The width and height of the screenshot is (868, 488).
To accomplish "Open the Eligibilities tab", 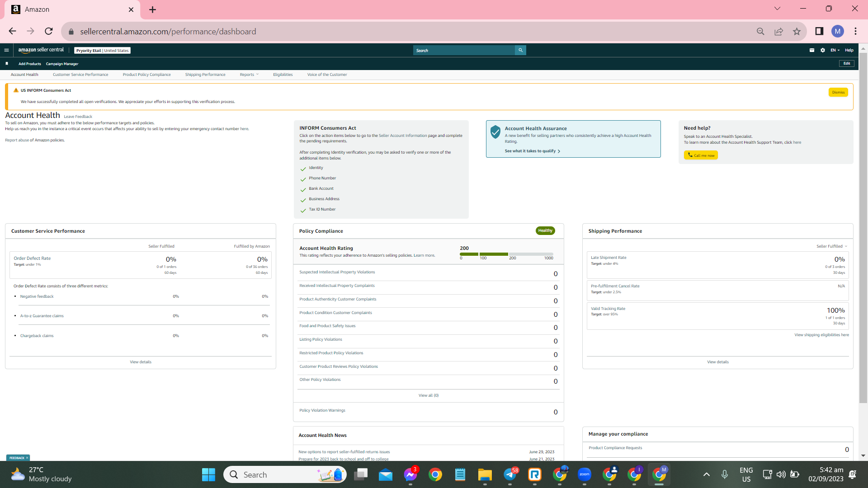I will coord(283,75).
